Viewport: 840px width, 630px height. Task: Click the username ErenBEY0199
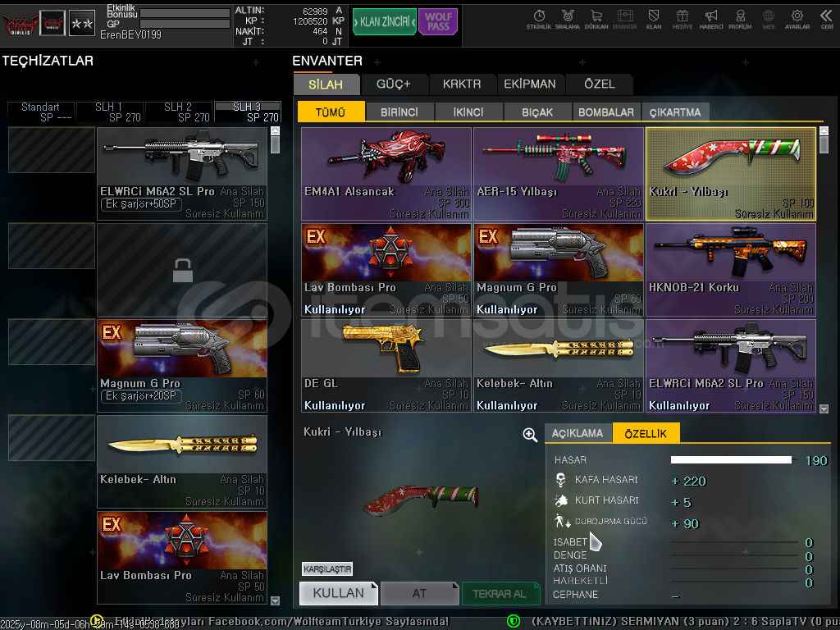130,34
